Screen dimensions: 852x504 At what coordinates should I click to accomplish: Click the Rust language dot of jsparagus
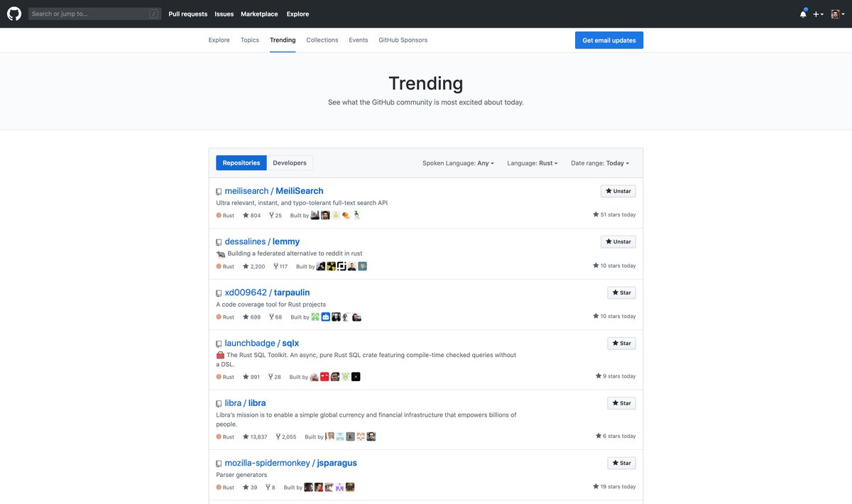click(219, 488)
